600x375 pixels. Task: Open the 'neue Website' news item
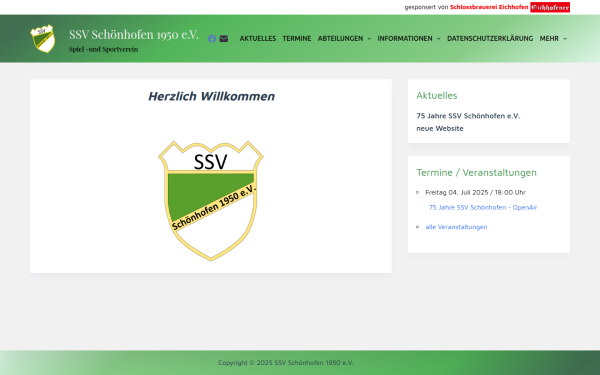click(440, 129)
